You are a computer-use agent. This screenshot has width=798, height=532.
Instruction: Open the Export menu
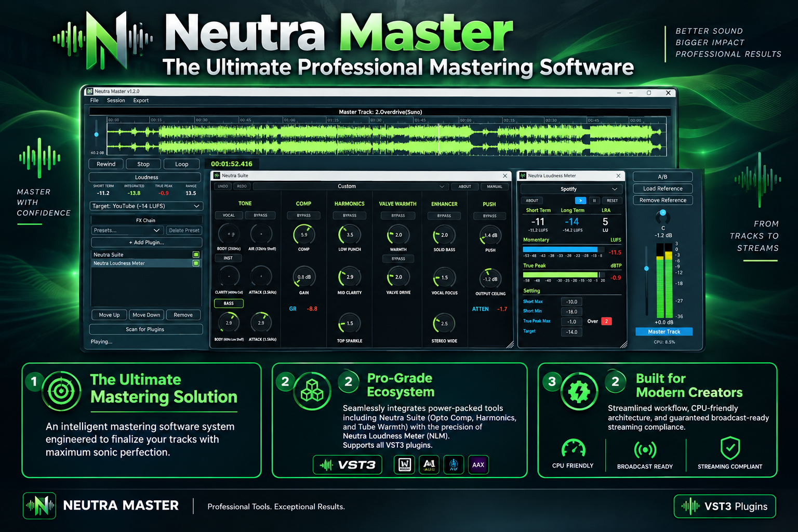point(141,100)
